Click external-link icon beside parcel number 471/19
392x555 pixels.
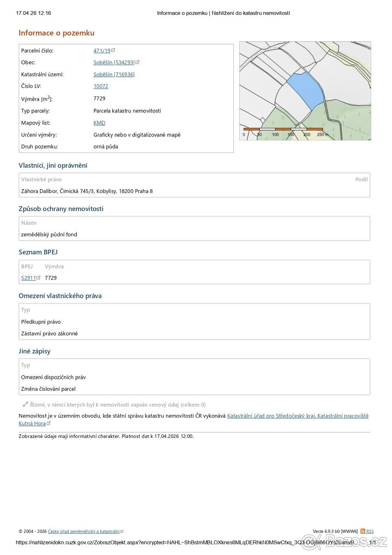coord(113,50)
